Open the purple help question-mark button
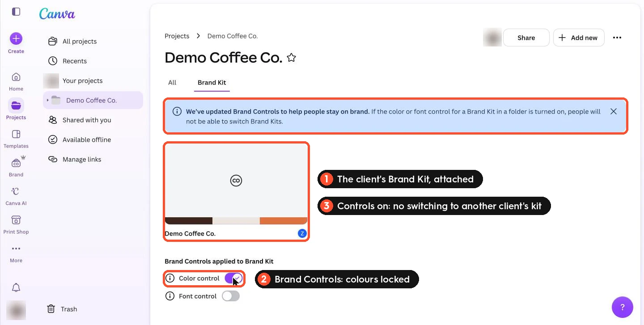644x325 pixels. pyautogui.click(x=623, y=307)
